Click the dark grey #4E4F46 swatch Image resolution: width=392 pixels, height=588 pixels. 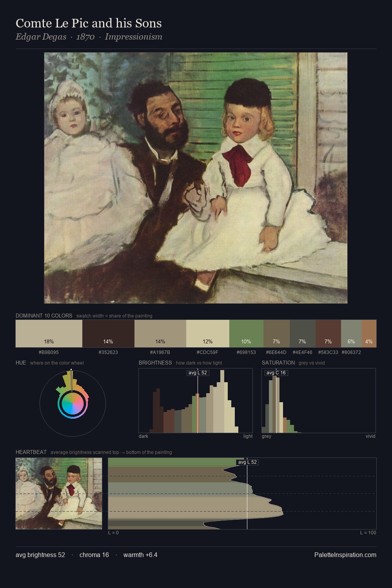(x=303, y=334)
